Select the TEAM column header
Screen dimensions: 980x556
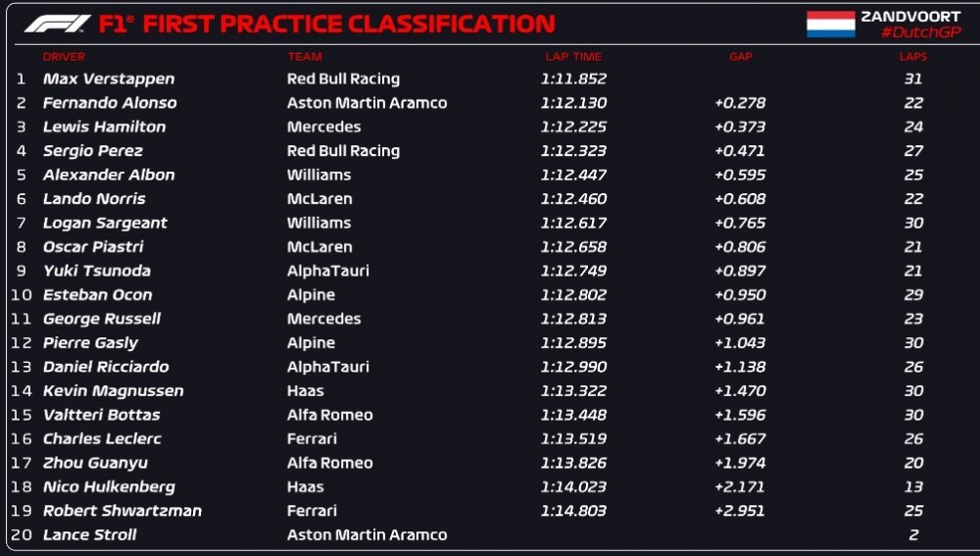coord(305,57)
